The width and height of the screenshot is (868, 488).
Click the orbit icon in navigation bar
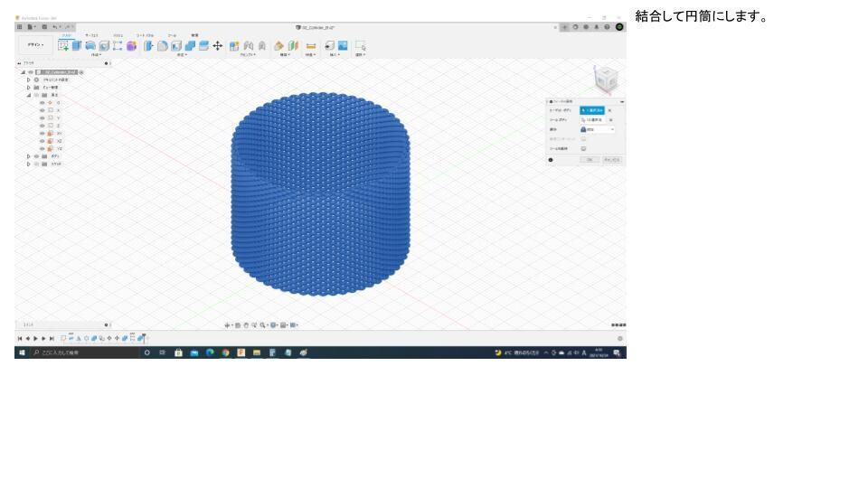(x=228, y=325)
